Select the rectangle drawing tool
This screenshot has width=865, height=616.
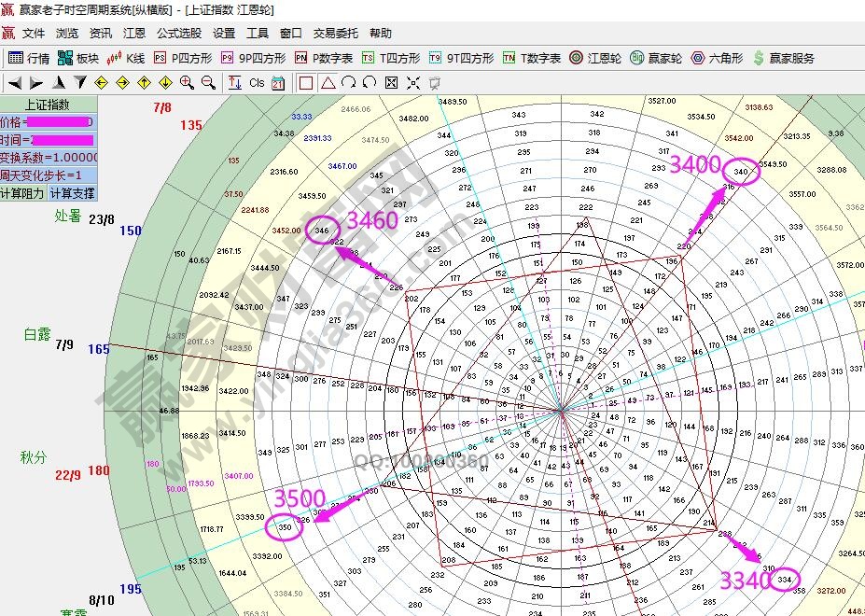(308, 82)
